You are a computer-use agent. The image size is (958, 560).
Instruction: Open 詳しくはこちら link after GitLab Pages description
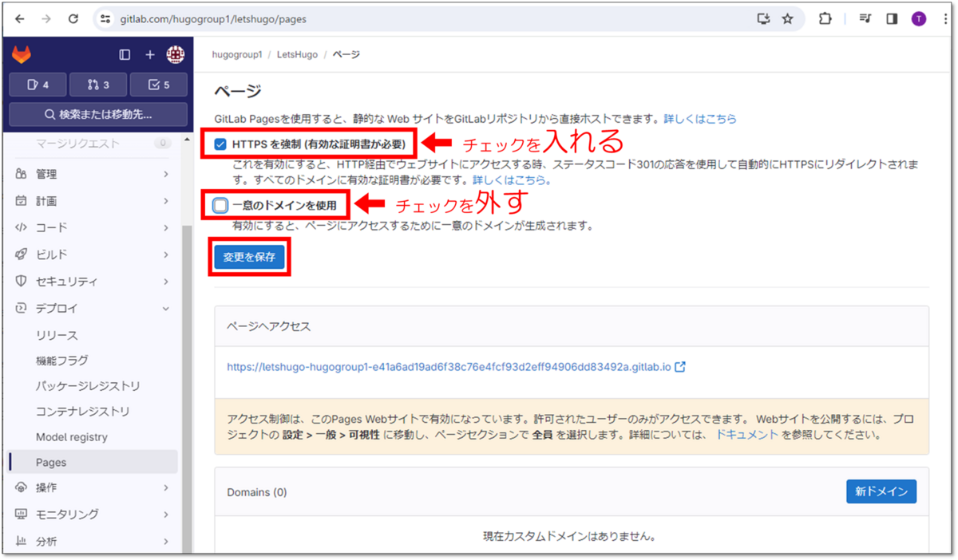[x=700, y=119]
